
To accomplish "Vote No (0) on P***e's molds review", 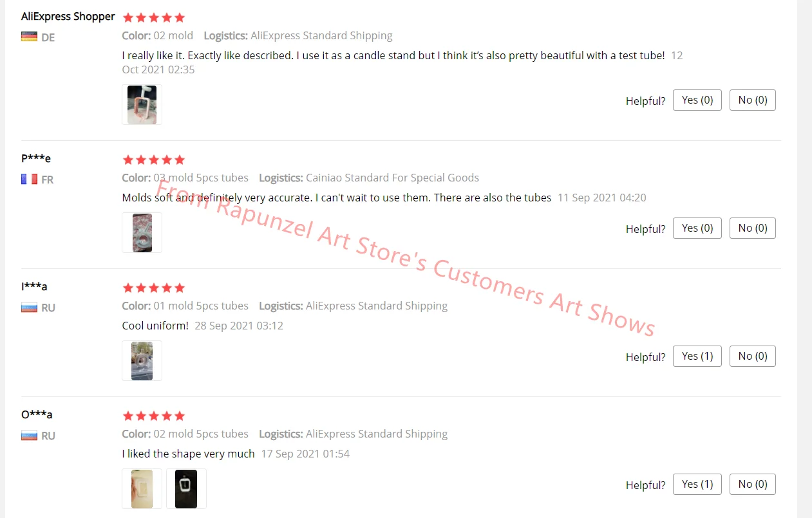I will 753,228.
